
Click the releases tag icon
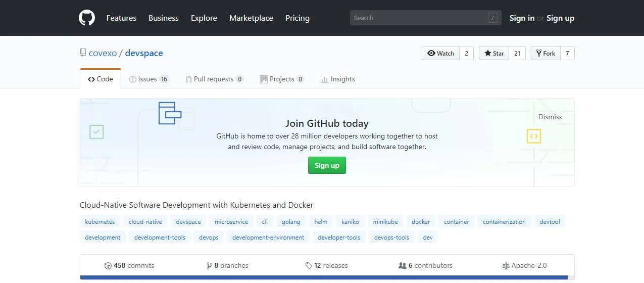[x=309, y=266]
